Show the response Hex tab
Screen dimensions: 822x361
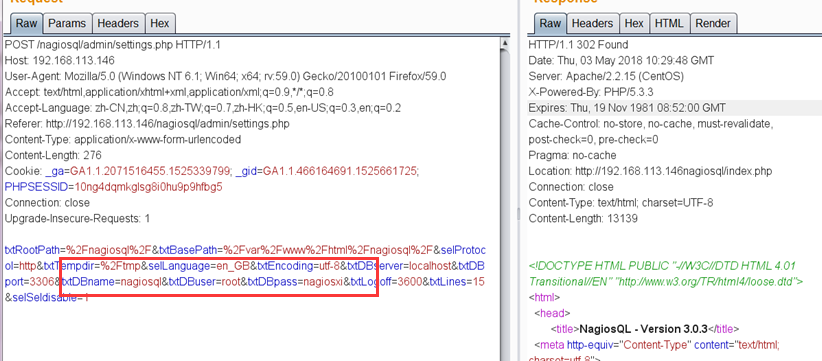[633, 24]
